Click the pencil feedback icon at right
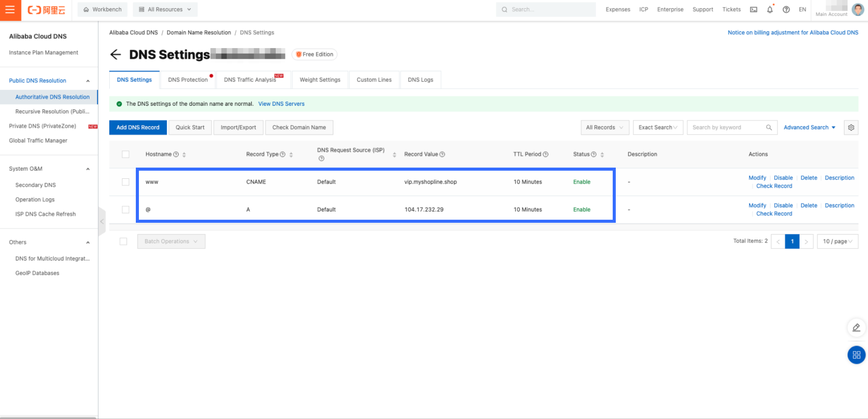 coord(856,328)
